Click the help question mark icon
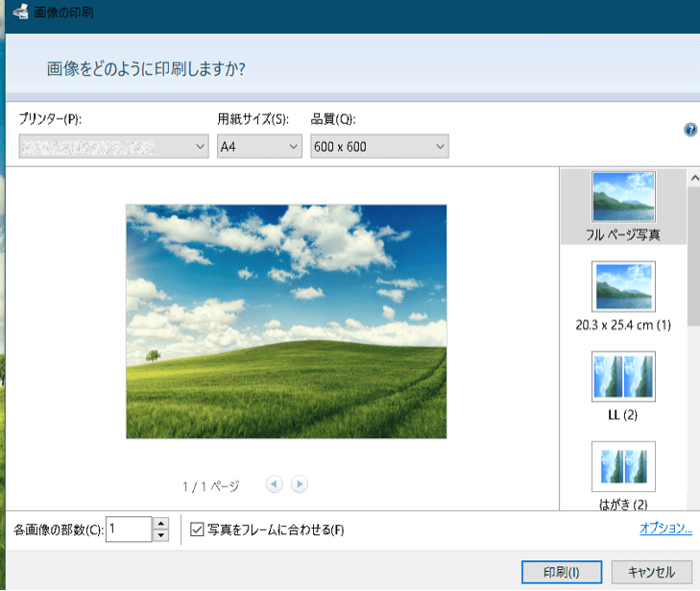Viewport: 700px width, 591px height. point(690,130)
